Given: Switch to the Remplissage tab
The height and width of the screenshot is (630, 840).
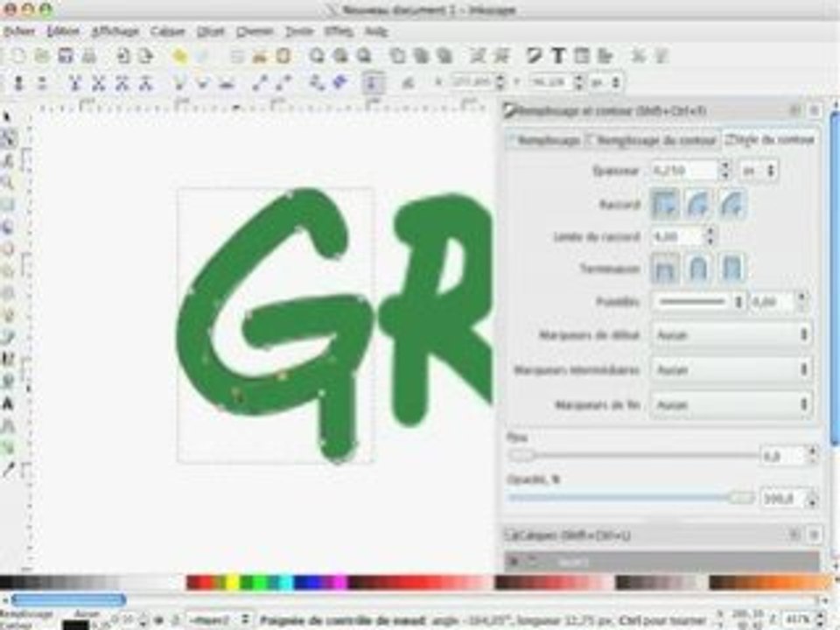Looking at the screenshot, I should tap(544, 140).
